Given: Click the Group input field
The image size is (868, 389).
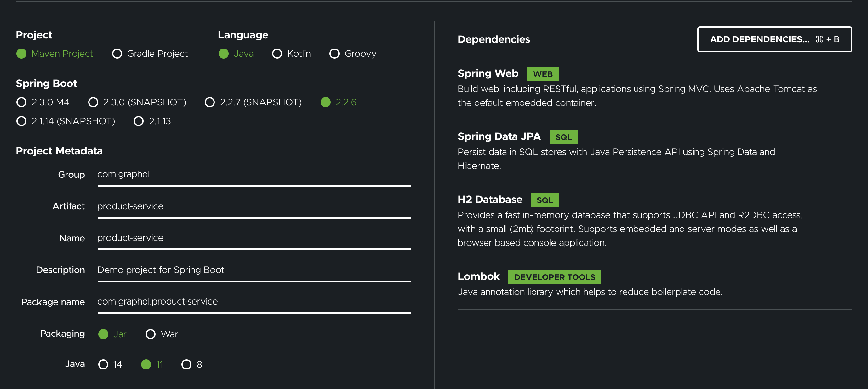Looking at the screenshot, I should tap(254, 177).
